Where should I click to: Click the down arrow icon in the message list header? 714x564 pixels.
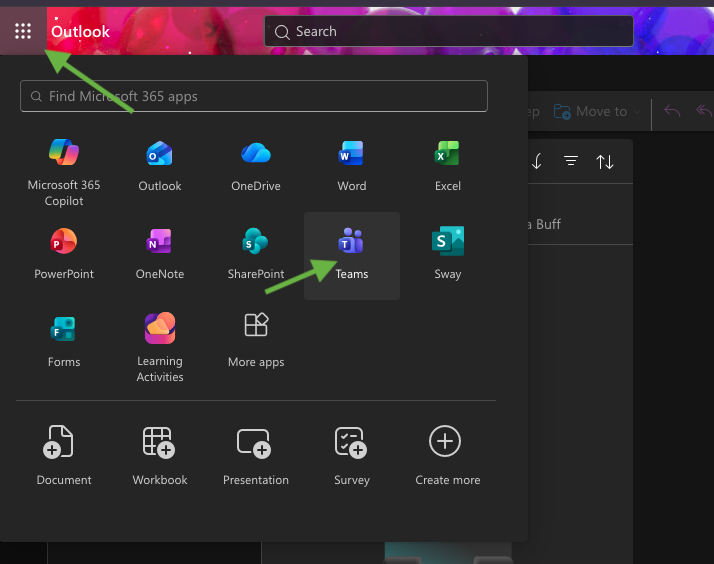pos(537,161)
